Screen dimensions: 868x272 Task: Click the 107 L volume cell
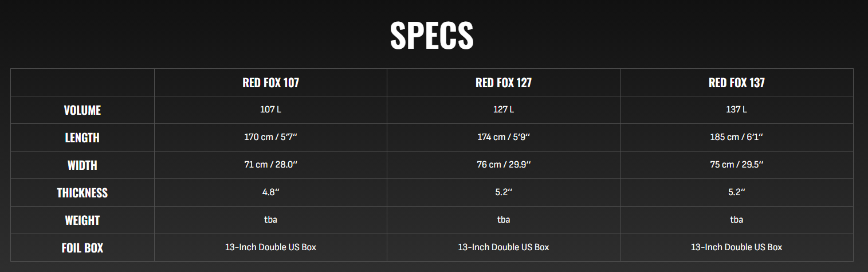270,110
